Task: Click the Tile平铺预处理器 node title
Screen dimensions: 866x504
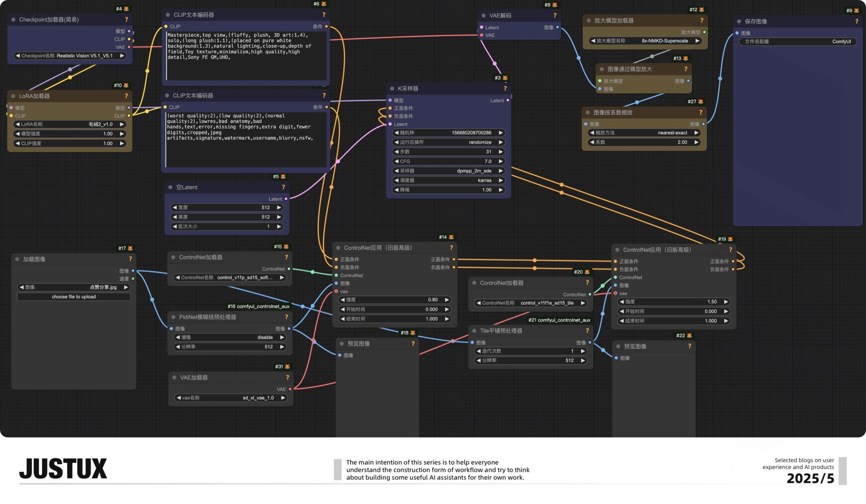Action: (501, 331)
